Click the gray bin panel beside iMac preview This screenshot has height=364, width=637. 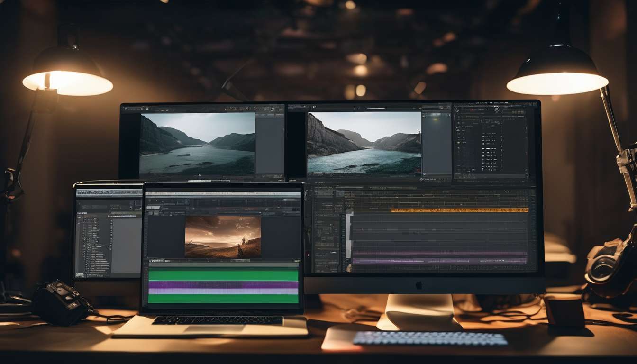coord(436,144)
